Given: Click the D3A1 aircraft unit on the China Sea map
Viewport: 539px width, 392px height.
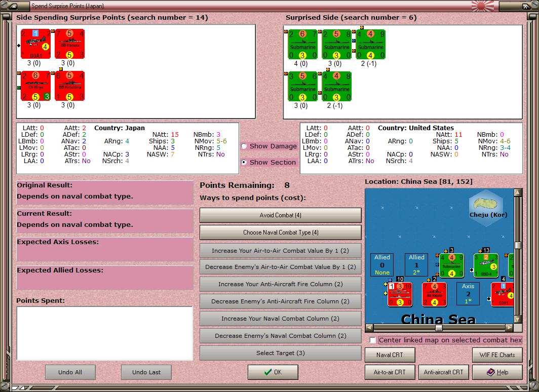Looking at the screenshot, I should tap(503, 294).
